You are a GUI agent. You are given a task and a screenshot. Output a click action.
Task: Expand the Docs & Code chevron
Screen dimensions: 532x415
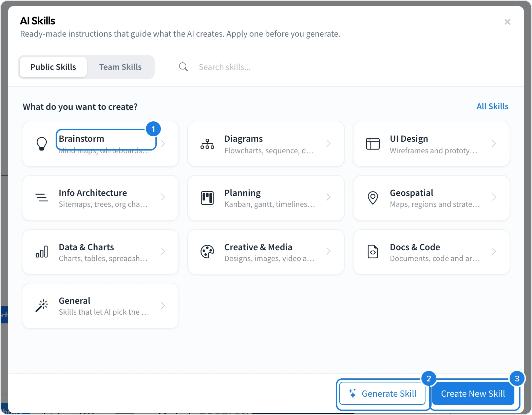[x=494, y=251]
